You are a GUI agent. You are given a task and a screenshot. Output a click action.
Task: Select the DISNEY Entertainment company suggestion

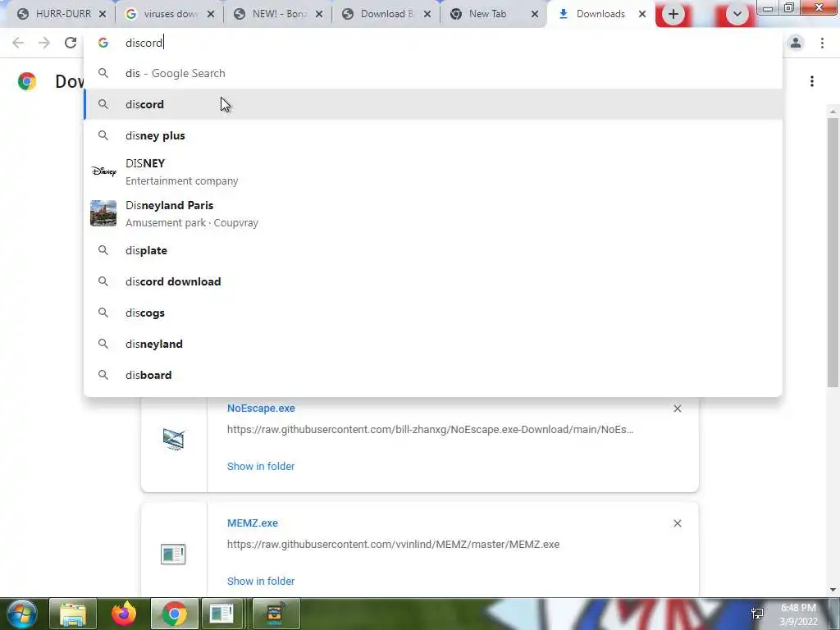click(433, 172)
